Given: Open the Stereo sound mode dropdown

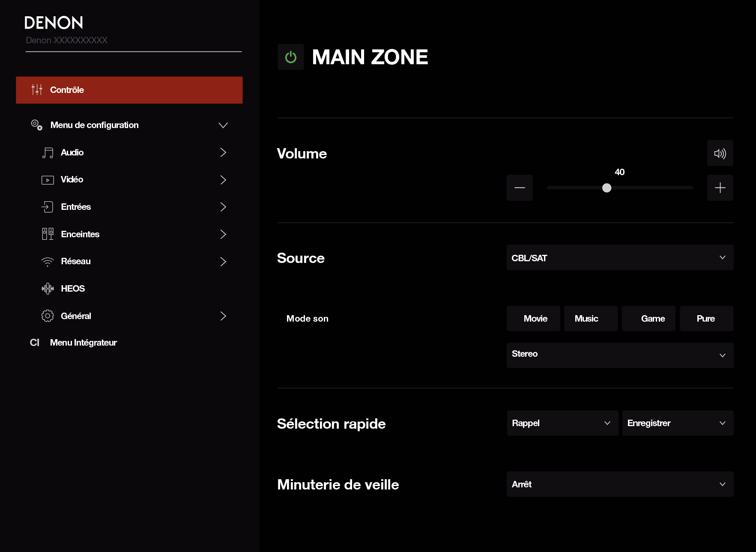Looking at the screenshot, I should click(619, 355).
